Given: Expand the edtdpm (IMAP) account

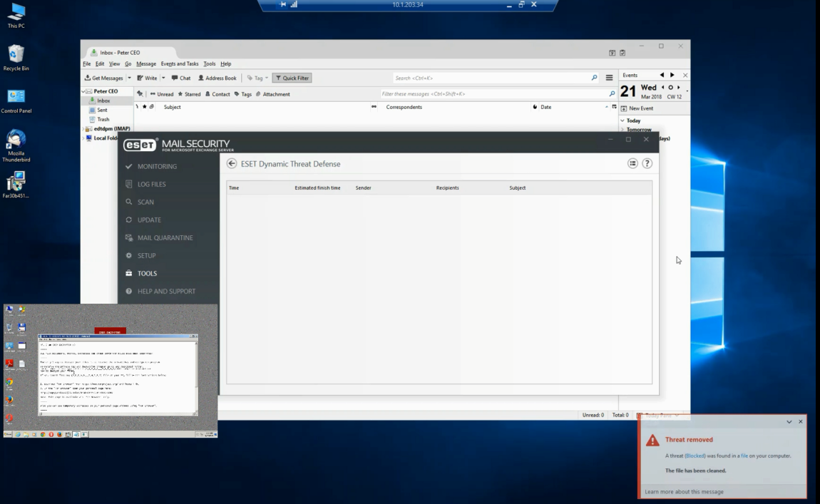Looking at the screenshot, I should (83, 128).
